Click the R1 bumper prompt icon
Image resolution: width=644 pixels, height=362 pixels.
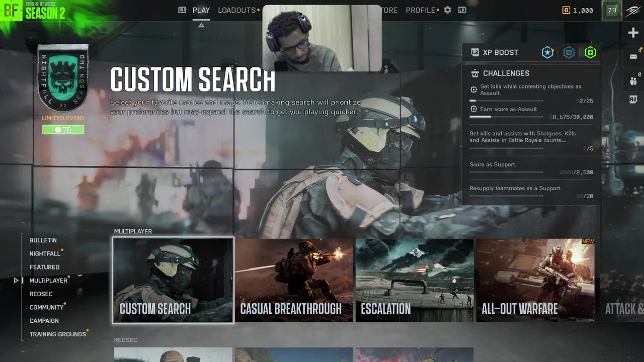(462, 10)
